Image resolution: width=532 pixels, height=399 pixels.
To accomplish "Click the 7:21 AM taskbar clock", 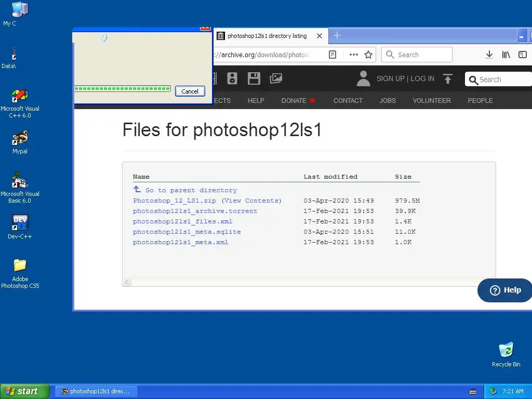I will pyautogui.click(x=513, y=391).
